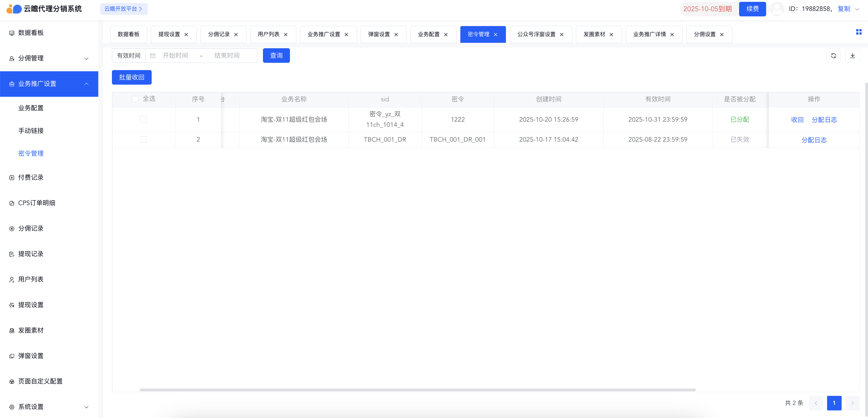Image resolution: width=868 pixels, height=418 pixels.
Task: Toggle the 全选 select-all checkbox
Action: tap(135, 99)
